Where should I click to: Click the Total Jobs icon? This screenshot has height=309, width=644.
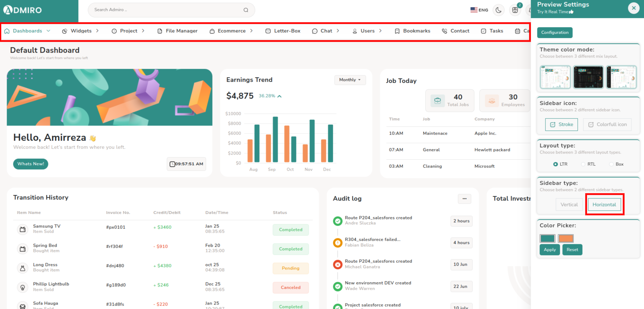pyautogui.click(x=437, y=101)
